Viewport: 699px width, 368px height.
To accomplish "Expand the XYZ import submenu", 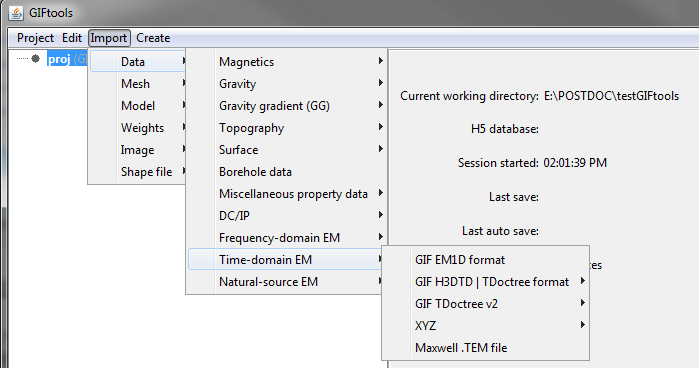I will [x=485, y=326].
